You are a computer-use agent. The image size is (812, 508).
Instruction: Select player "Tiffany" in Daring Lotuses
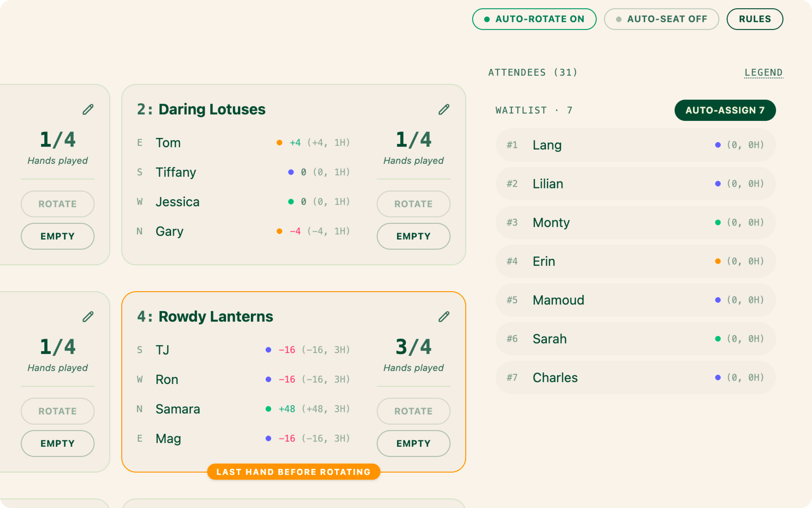pos(176,172)
